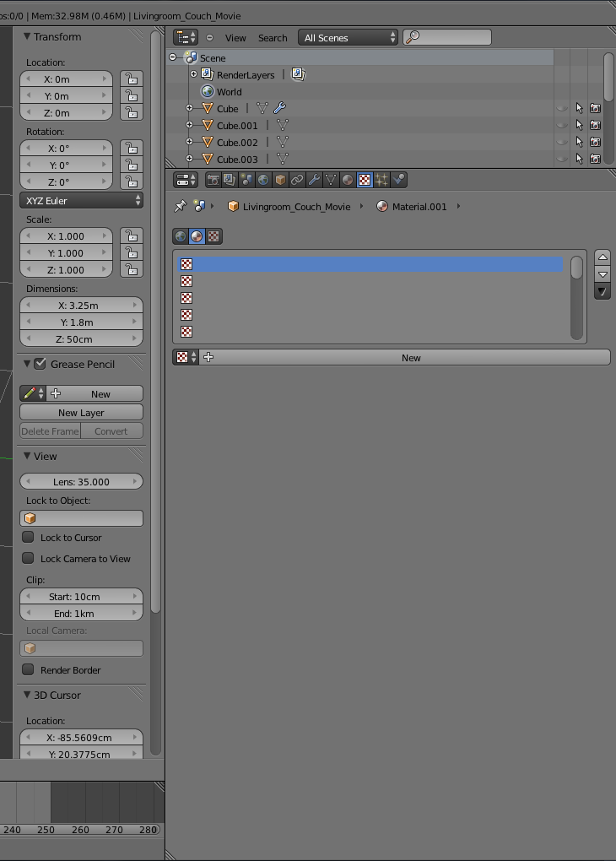616x861 pixels.
Task: Click the modifier wrench icon on Cube row
Action: pos(279,108)
